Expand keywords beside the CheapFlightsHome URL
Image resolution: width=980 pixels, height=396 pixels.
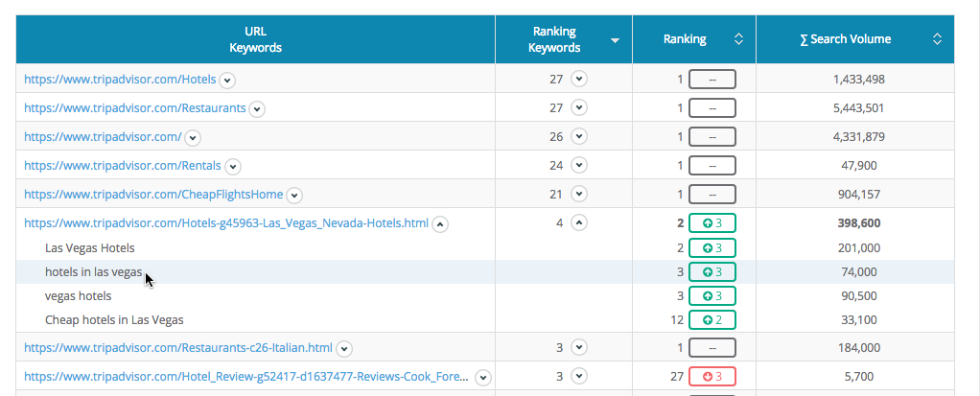[294, 196]
